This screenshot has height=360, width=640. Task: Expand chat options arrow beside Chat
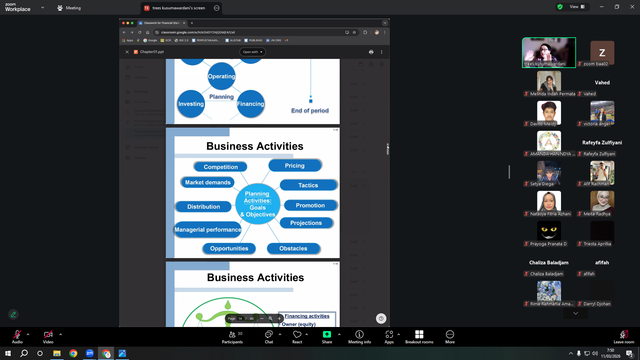click(280, 334)
